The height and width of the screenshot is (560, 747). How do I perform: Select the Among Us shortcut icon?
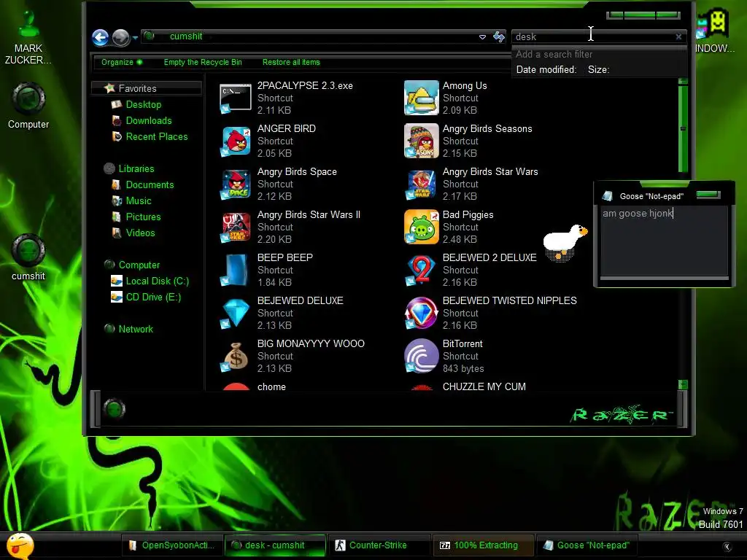coord(421,98)
